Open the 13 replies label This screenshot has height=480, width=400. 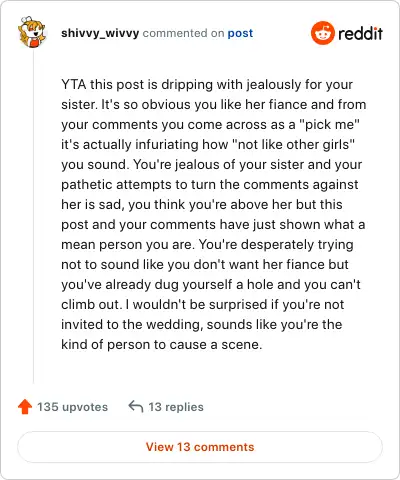pos(176,407)
